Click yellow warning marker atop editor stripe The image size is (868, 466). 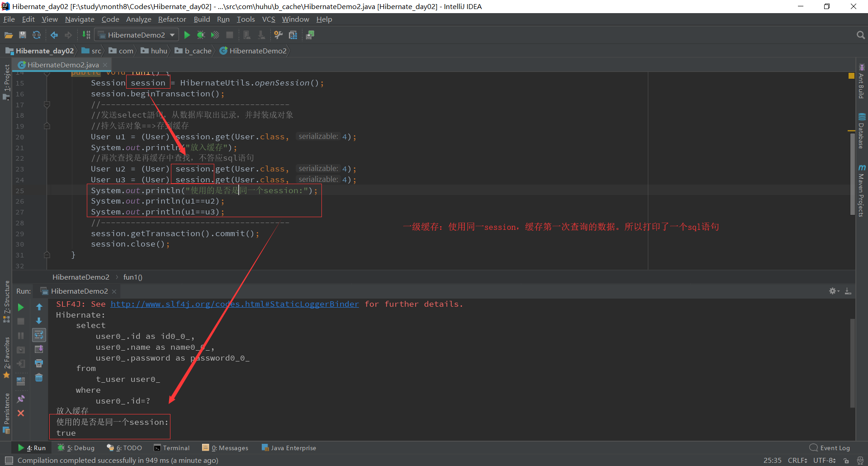[x=851, y=76]
